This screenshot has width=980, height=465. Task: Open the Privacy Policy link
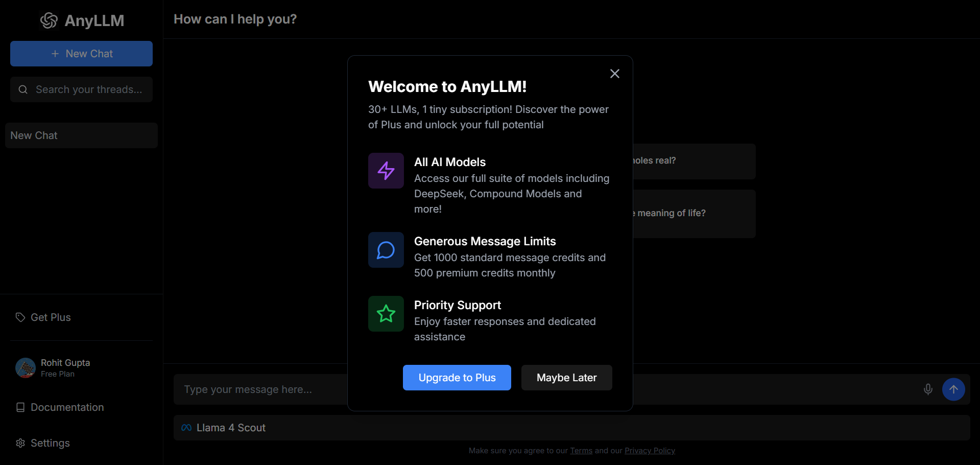pos(650,451)
